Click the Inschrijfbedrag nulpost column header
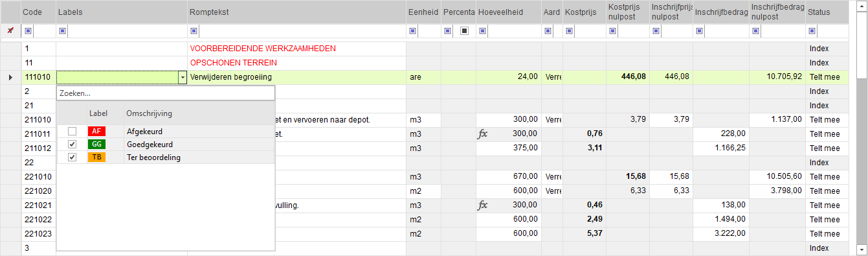 tap(777, 12)
